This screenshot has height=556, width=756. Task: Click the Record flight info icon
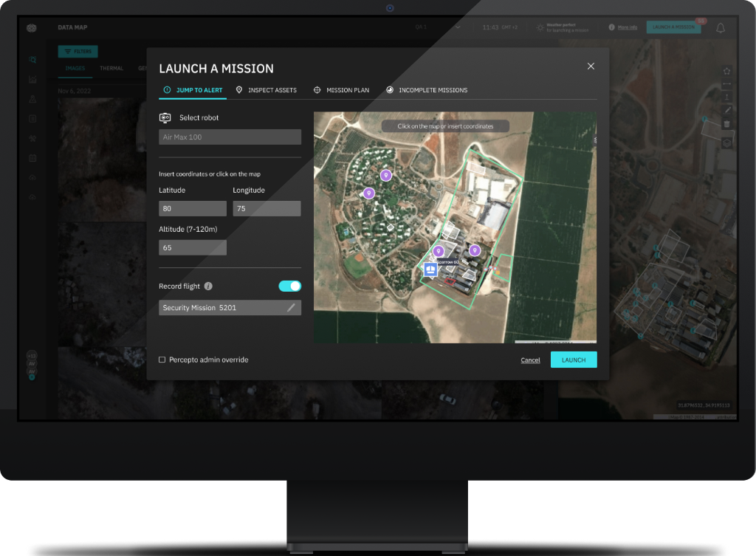tap(208, 286)
